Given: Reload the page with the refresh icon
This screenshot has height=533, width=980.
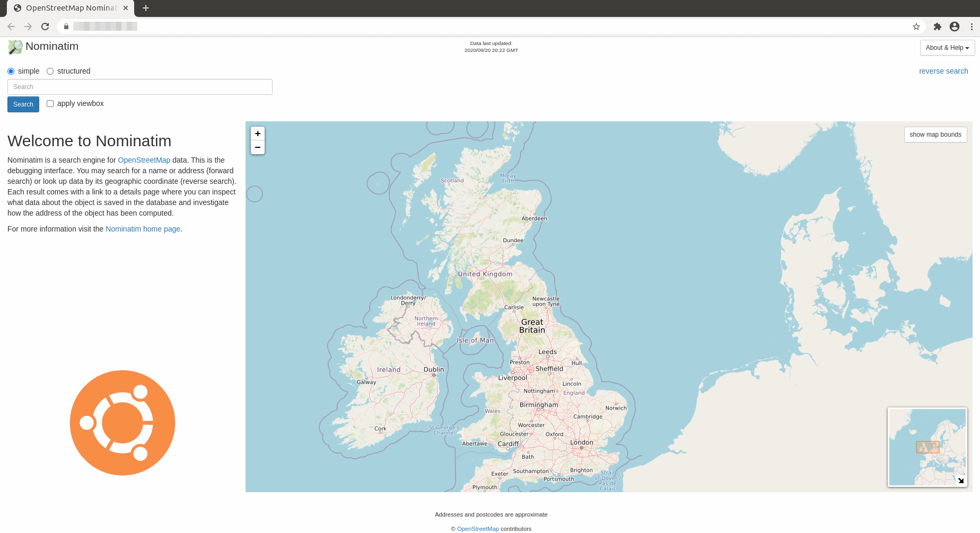Looking at the screenshot, I should pos(45,26).
